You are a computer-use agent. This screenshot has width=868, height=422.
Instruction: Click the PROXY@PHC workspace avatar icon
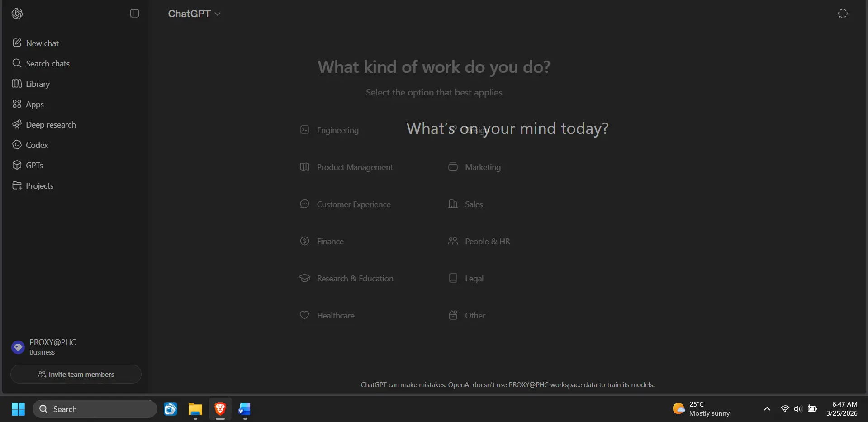tap(18, 347)
